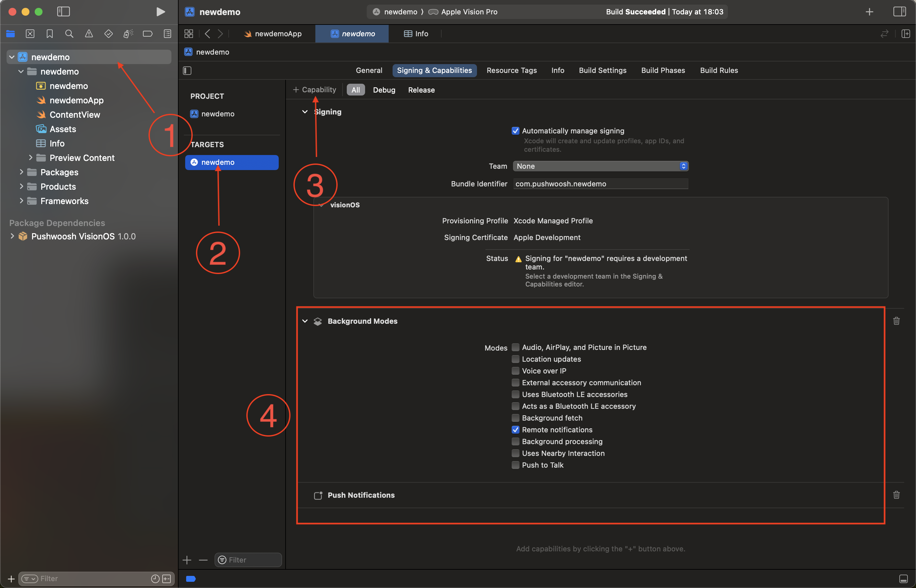Delete the Push Notifications capability with trash icon

click(x=896, y=495)
